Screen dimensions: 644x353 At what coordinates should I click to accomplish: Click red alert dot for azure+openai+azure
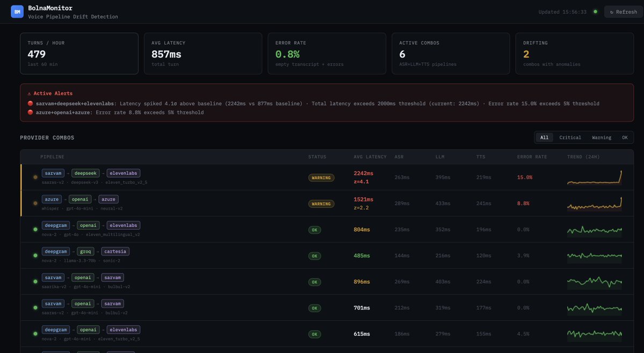tap(31, 112)
